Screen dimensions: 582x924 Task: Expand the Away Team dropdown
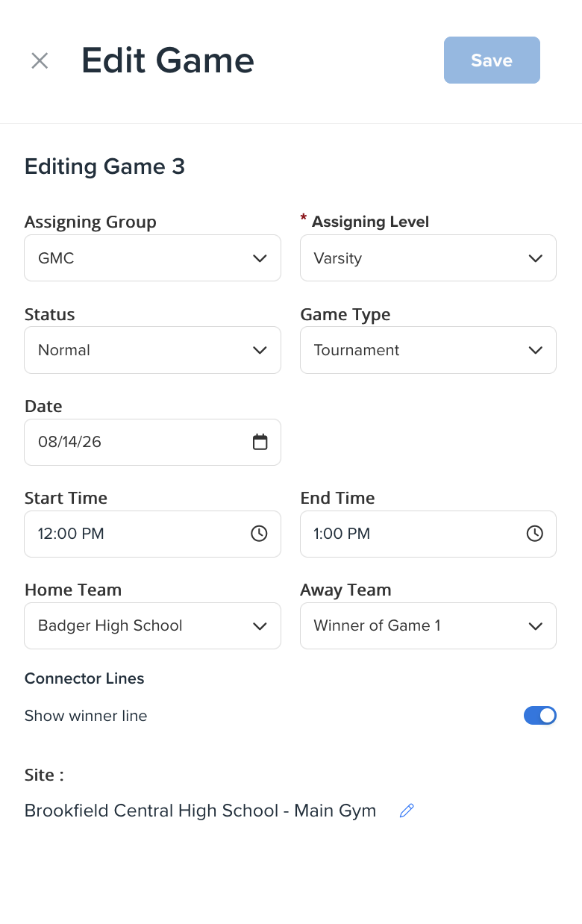[428, 625]
